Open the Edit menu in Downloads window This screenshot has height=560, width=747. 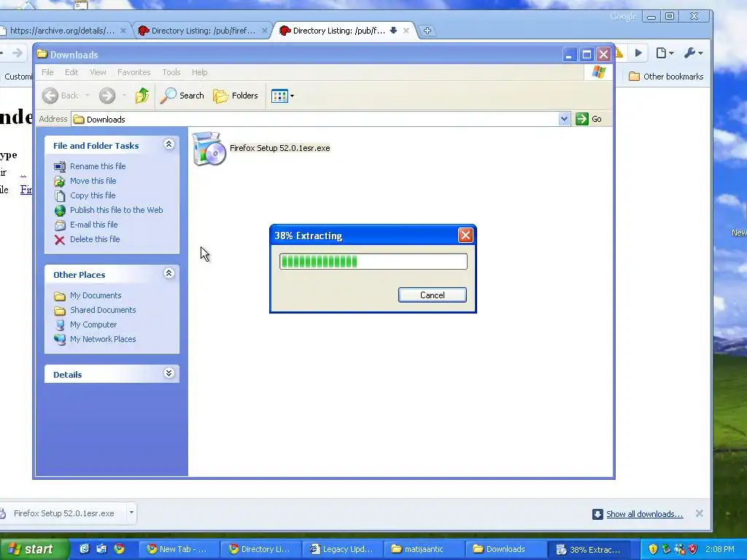(71, 72)
